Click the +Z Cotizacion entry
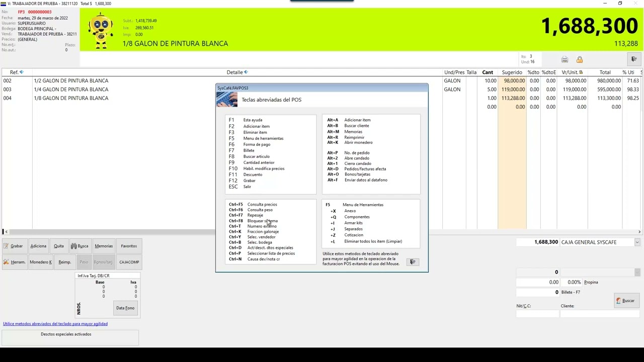644x362 pixels. (x=347, y=235)
